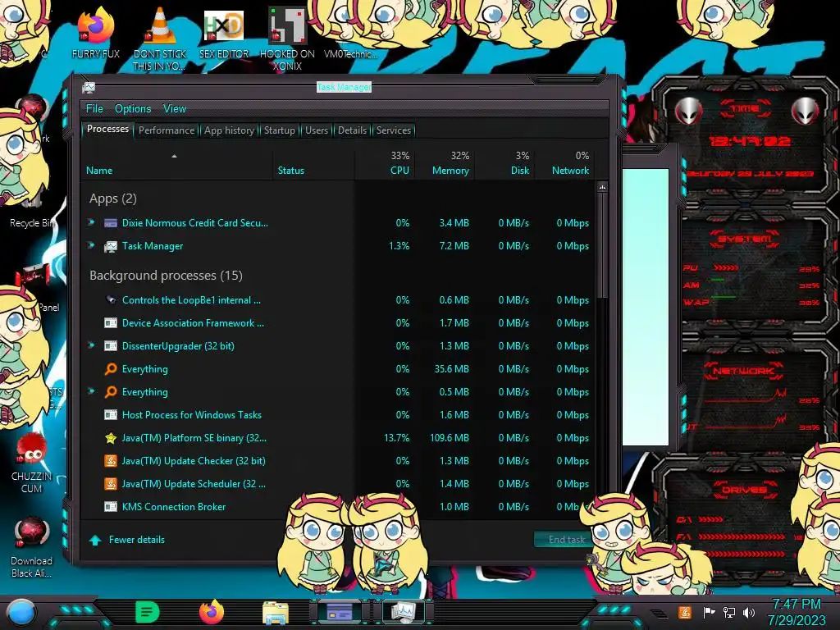The height and width of the screenshot is (630, 840).
Task: Sort processes by the Name column header
Action: (x=177, y=163)
